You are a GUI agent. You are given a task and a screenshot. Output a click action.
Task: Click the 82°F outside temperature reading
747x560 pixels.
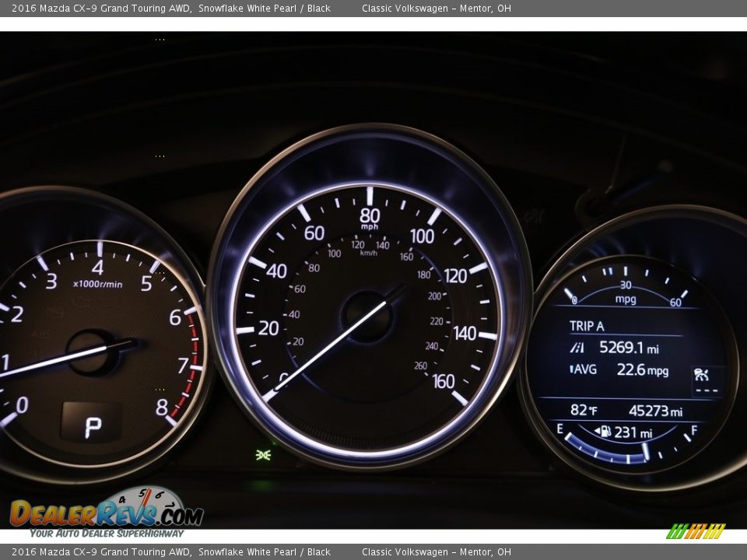pos(584,410)
